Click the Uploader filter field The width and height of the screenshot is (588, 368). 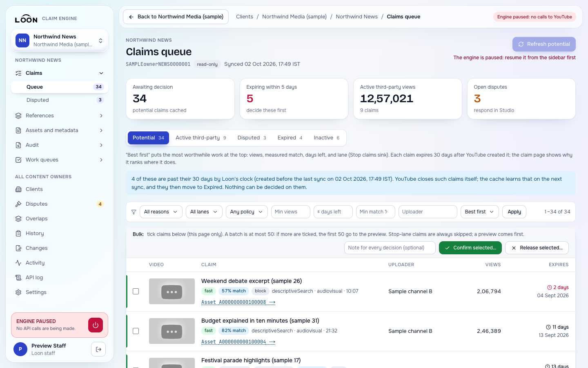pyautogui.click(x=428, y=212)
